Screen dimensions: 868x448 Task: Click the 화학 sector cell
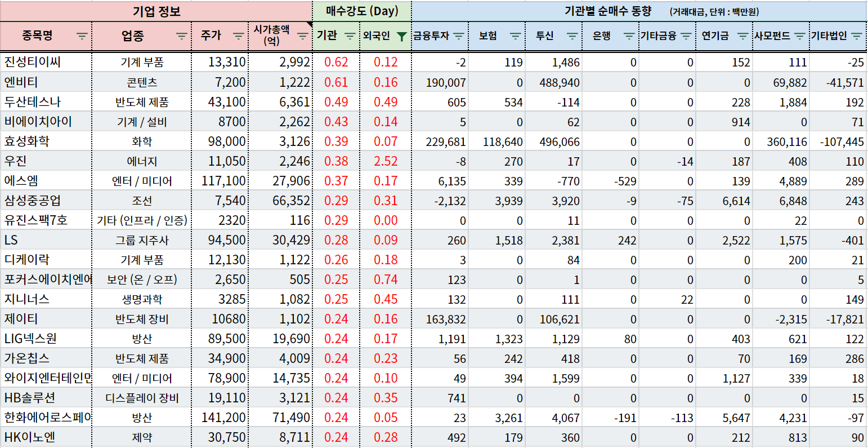coord(142,141)
